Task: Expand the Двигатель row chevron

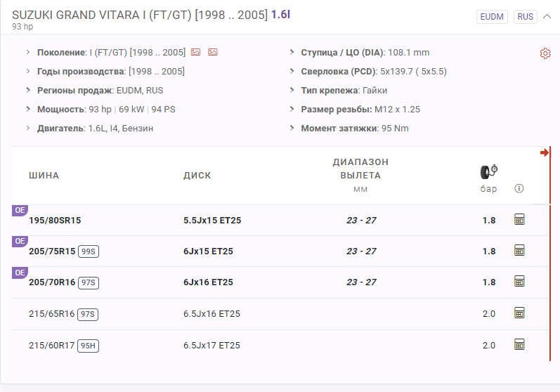Action: point(28,129)
